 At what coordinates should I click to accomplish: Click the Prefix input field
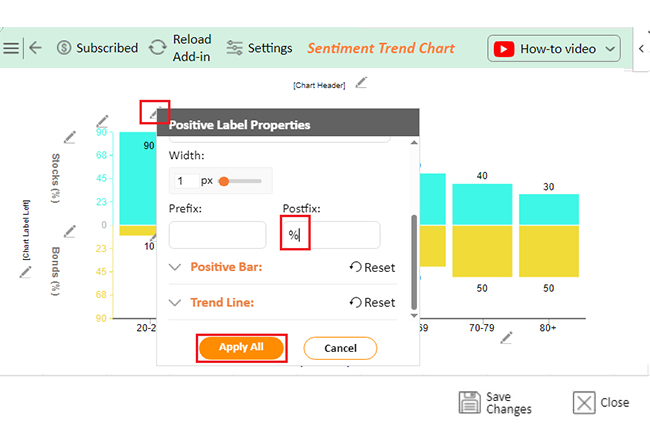[218, 235]
